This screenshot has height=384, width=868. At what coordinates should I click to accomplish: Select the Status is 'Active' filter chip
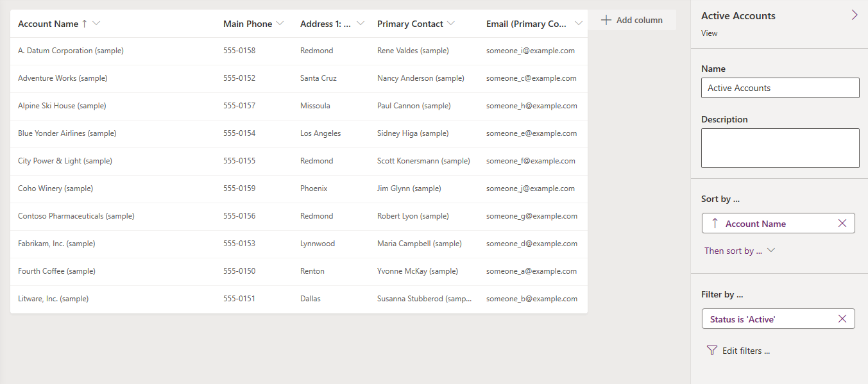769,319
